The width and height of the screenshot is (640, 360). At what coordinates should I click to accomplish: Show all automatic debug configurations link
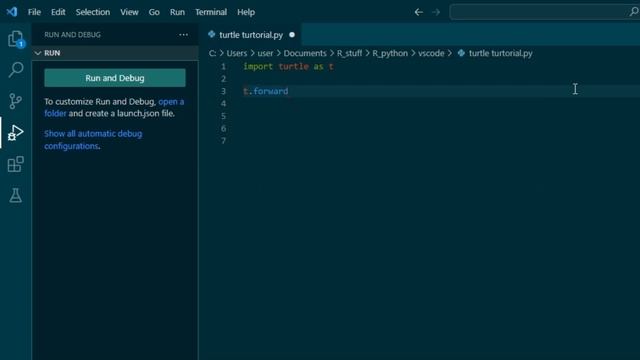93,140
